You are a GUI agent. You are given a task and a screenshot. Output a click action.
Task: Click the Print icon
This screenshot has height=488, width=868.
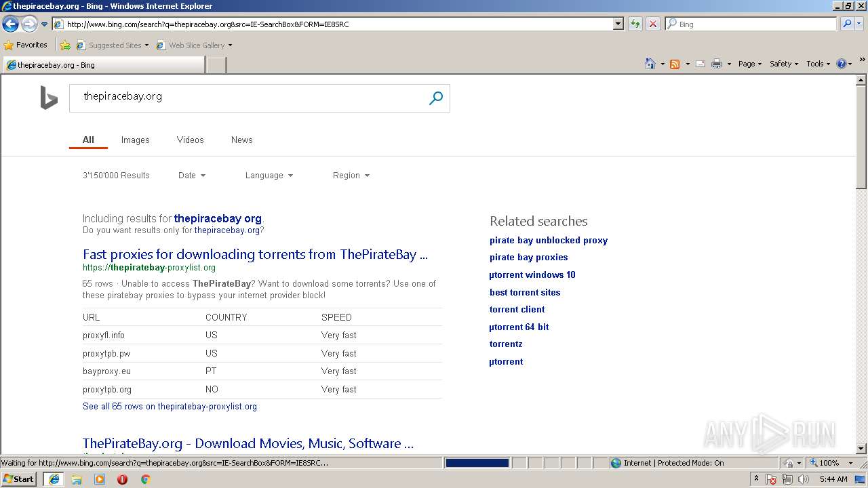click(717, 64)
